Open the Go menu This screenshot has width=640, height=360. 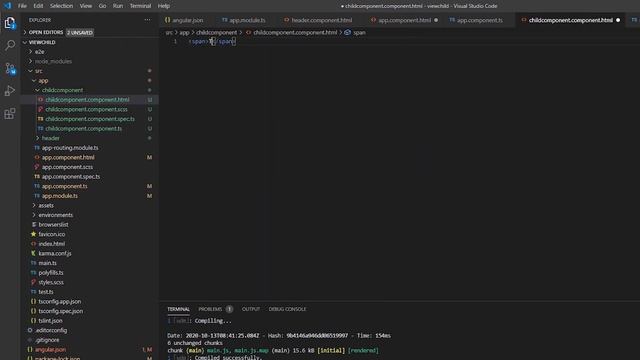[102, 6]
